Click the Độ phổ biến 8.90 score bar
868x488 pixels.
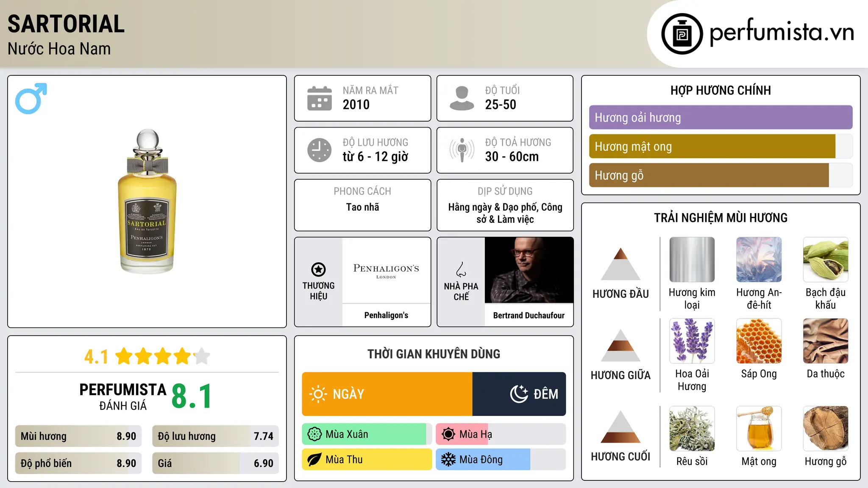click(78, 463)
